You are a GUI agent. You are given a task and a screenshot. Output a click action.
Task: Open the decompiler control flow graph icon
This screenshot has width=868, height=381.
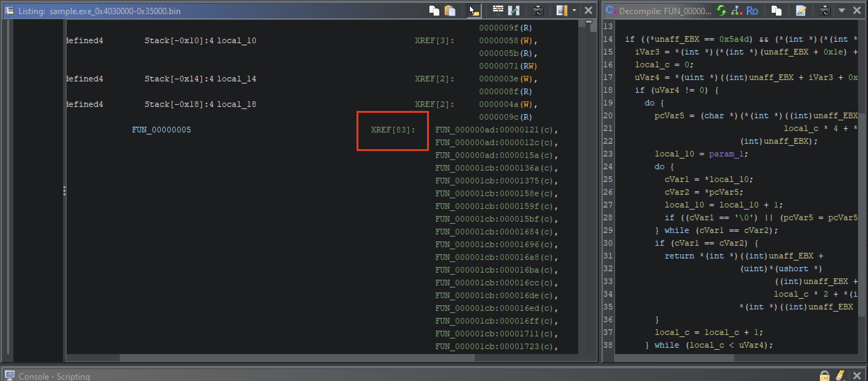pos(736,11)
